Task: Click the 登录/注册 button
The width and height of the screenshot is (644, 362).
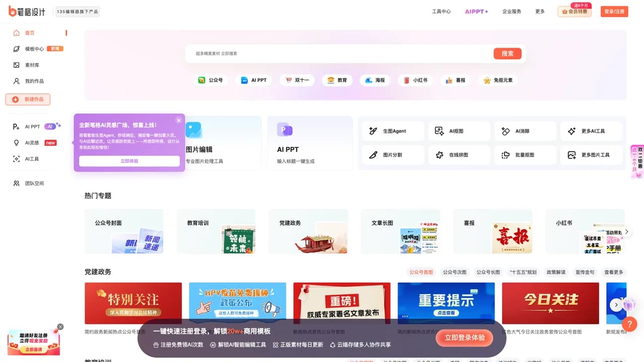Action: point(614,12)
